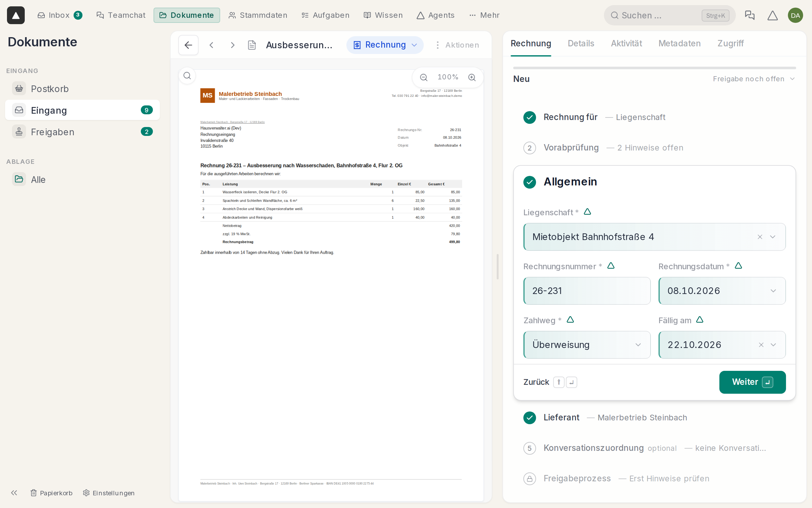
Task: Click the Rechnungsnummer input field
Action: point(587,291)
